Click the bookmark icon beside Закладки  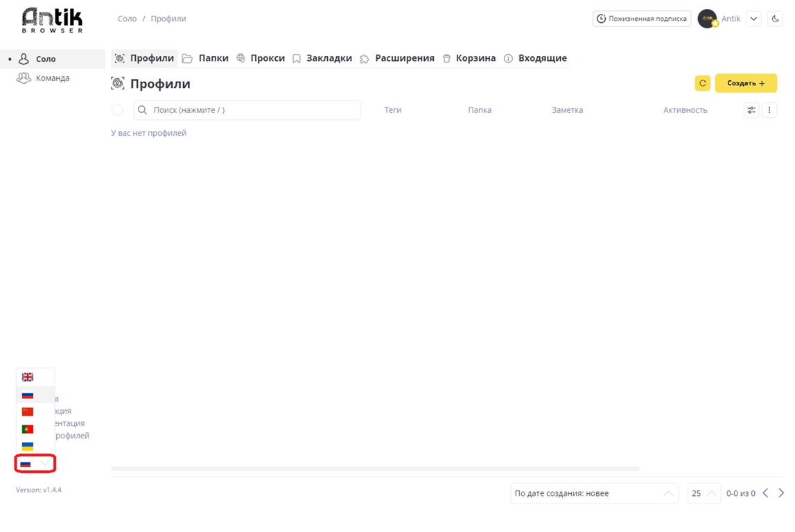coord(297,59)
